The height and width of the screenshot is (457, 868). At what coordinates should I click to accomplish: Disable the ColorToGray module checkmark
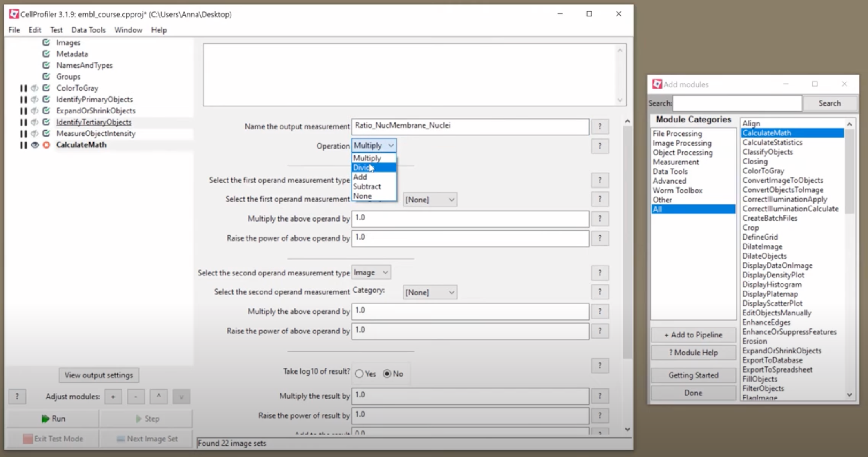pyautogui.click(x=46, y=88)
